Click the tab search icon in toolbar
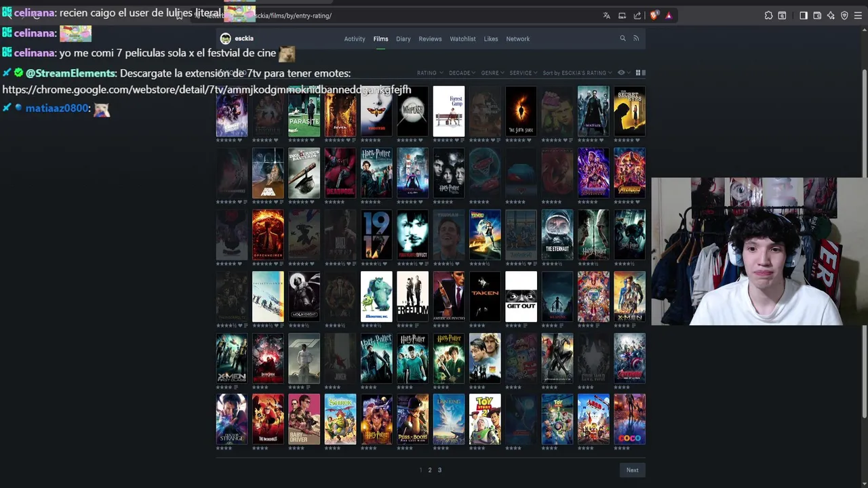 782,16
